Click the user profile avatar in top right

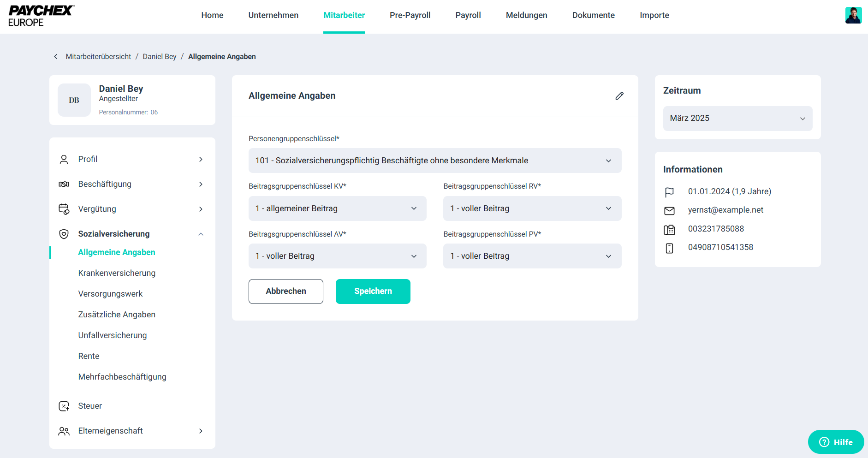[x=853, y=15]
